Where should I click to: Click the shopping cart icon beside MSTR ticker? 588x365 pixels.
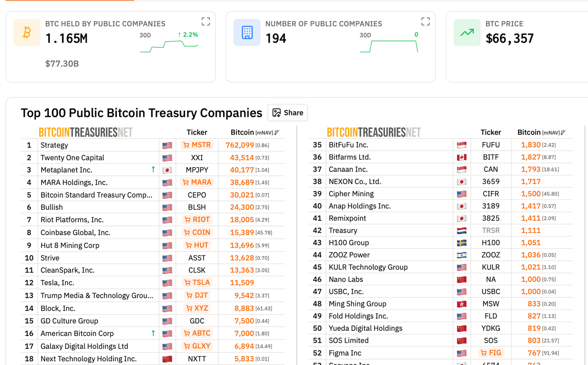pos(187,145)
